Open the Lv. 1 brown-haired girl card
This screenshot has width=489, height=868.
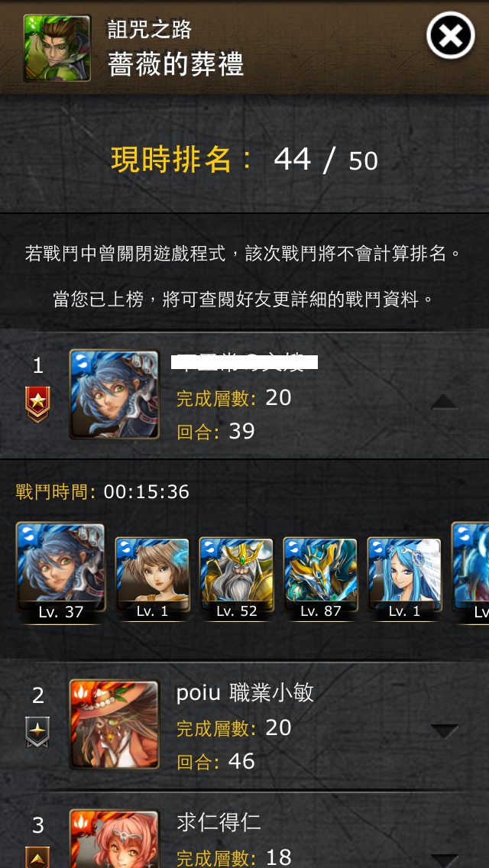[152, 578]
